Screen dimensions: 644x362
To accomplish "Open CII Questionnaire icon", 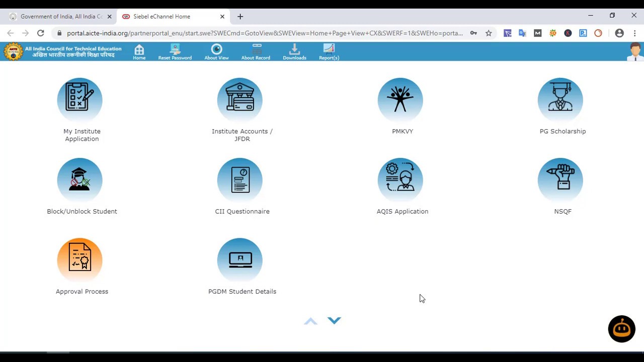I will tap(239, 180).
